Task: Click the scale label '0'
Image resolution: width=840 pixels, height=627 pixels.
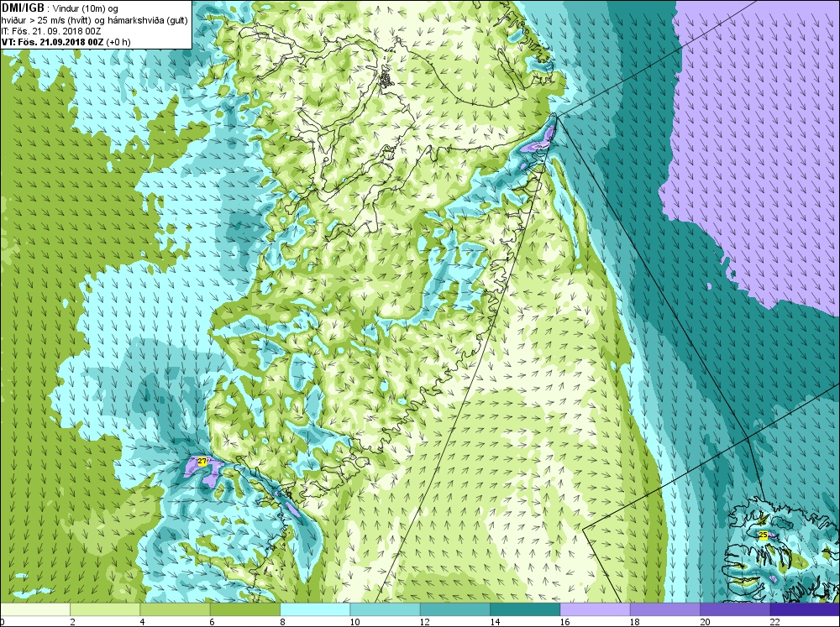Action: coord(3,622)
